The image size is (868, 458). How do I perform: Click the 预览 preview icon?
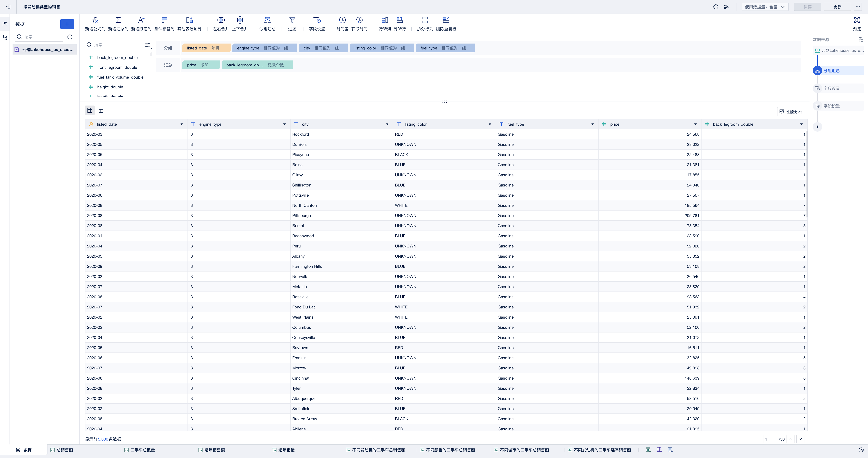point(856,20)
